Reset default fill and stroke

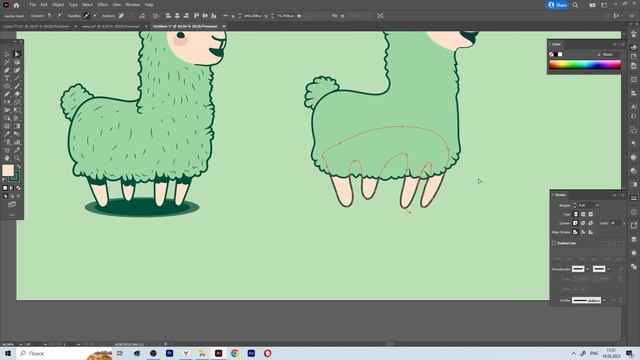[4, 180]
